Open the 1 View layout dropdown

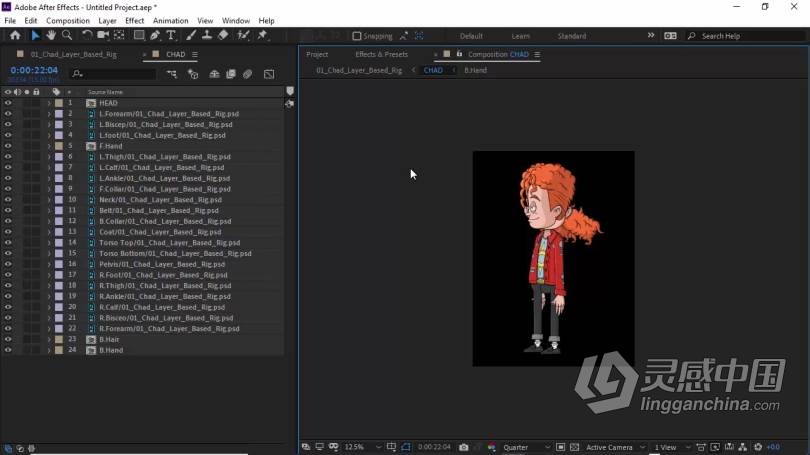(672, 447)
